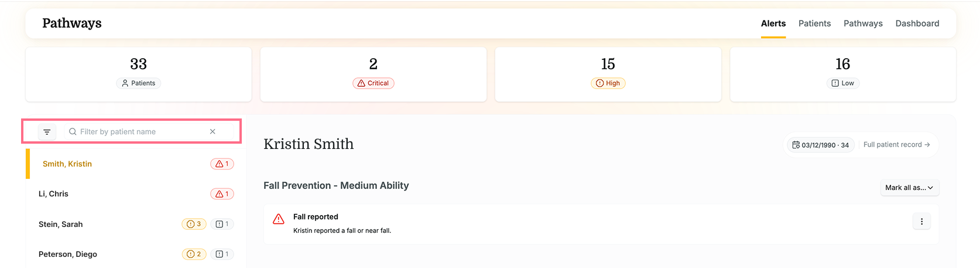Open the Pathways tab
Viewport: 980px width, 268px height.
click(863, 23)
